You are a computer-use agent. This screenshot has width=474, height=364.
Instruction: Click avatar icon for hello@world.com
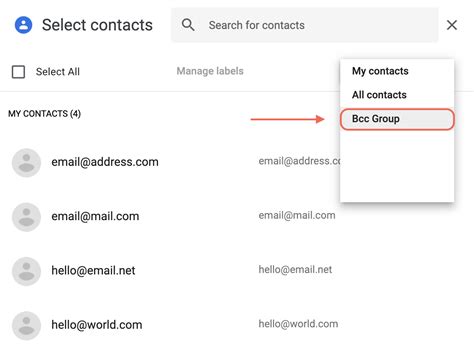tap(26, 326)
